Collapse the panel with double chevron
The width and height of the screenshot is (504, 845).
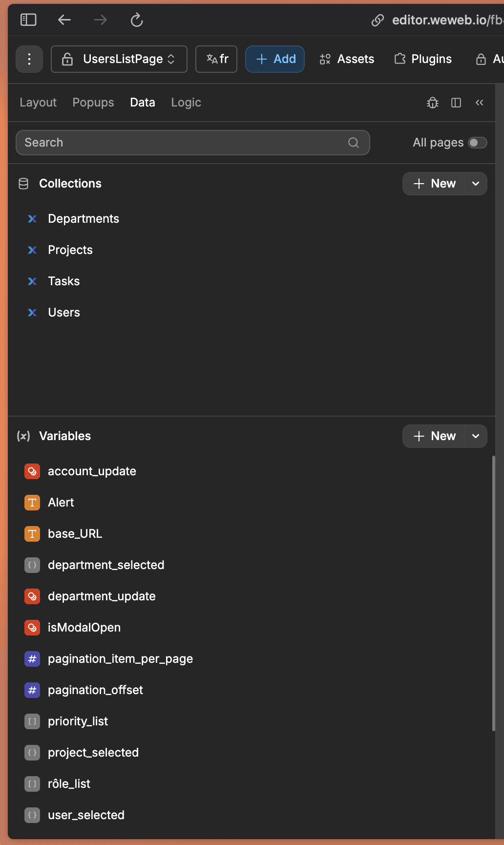(480, 103)
